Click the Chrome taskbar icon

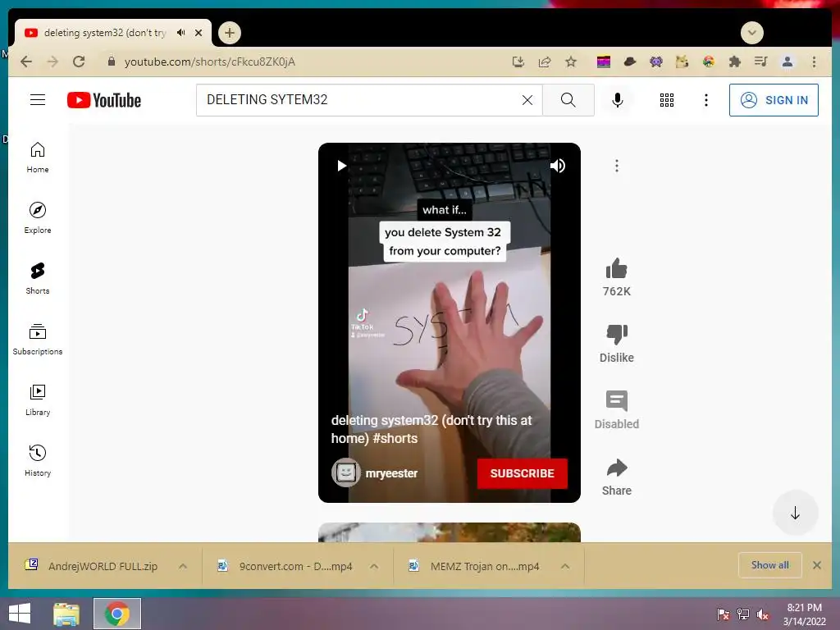[x=117, y=614]
